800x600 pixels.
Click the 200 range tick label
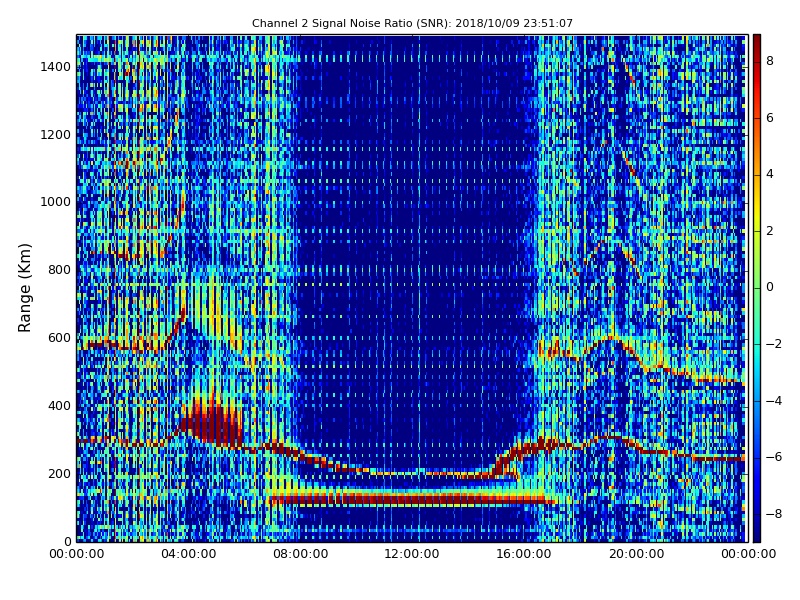59,473
